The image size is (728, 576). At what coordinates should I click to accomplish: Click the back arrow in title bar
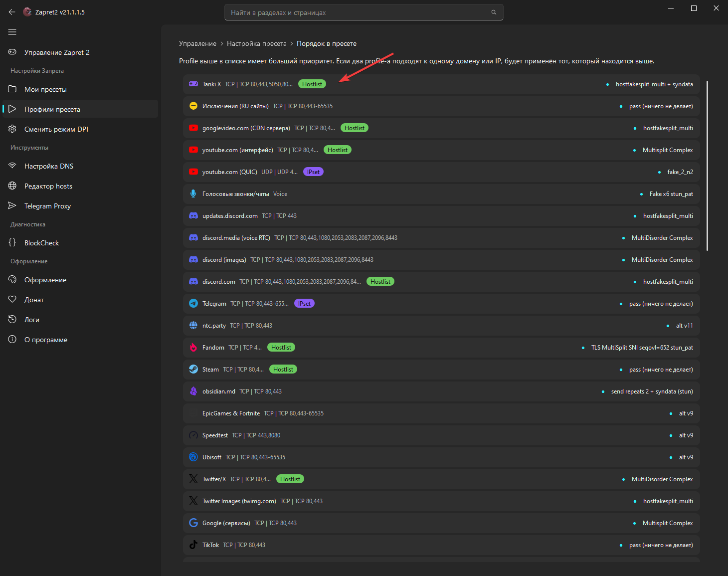tap(12, 12)
